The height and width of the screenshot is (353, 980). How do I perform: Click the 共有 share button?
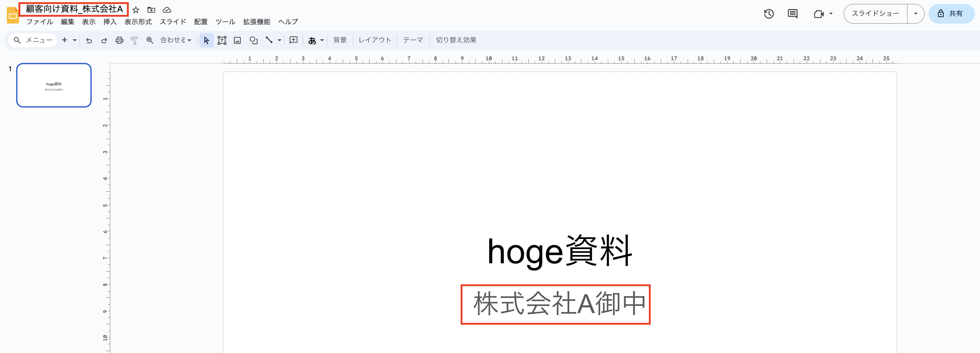coord(951,14)
